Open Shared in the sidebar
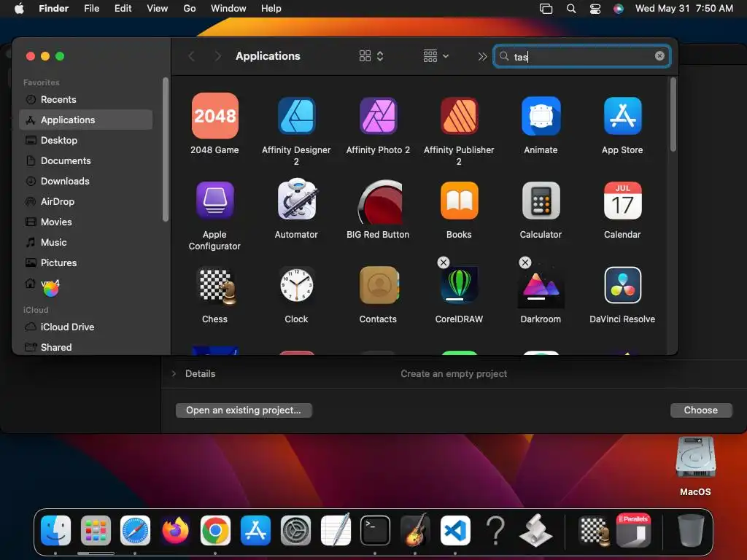The width and height of the screenshot is (747, 560). 86,348
